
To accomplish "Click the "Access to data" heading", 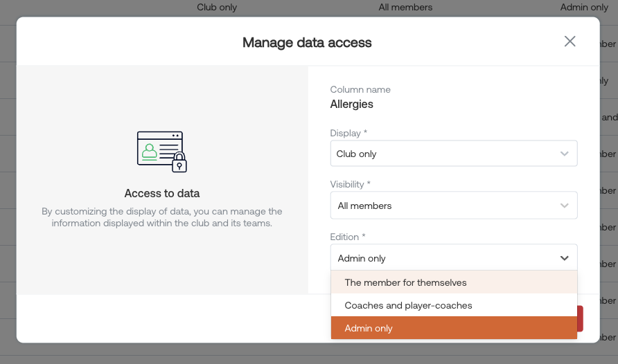I will 162,193.
